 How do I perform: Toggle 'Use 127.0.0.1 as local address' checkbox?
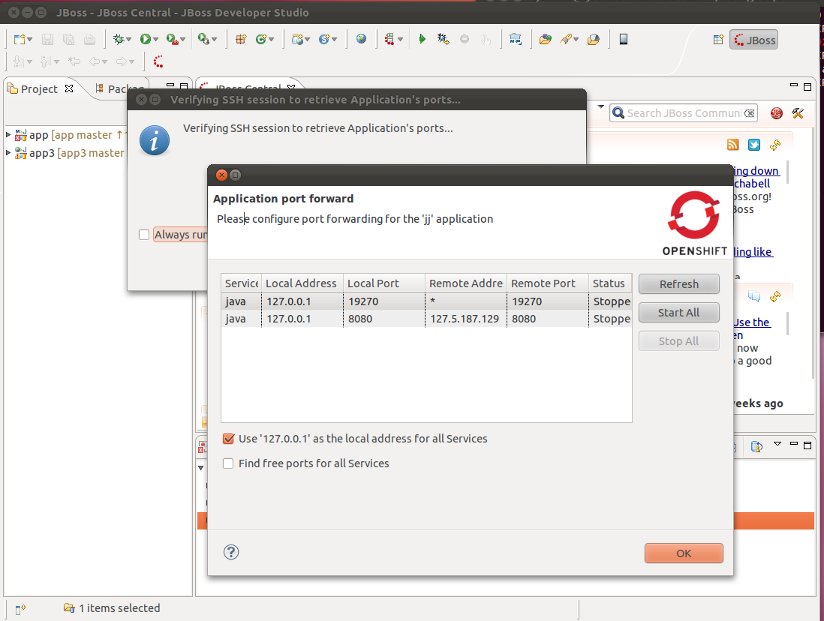tap(228, 439)
